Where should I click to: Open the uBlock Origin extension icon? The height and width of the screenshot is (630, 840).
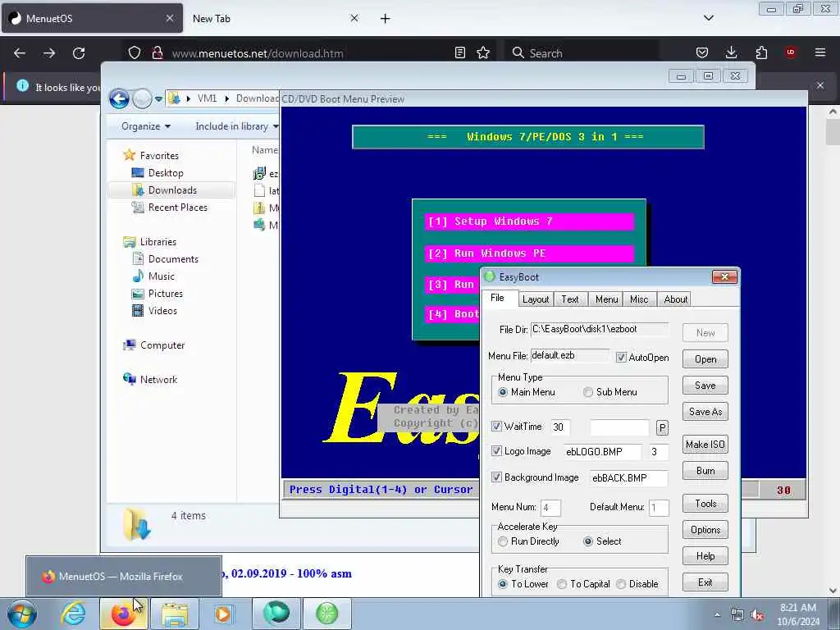coord(791,52)
